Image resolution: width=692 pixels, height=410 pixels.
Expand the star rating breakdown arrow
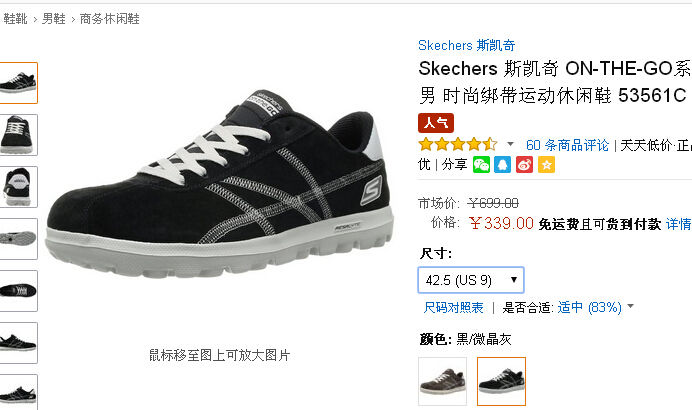pyautogui.click(x=511, y=144)
